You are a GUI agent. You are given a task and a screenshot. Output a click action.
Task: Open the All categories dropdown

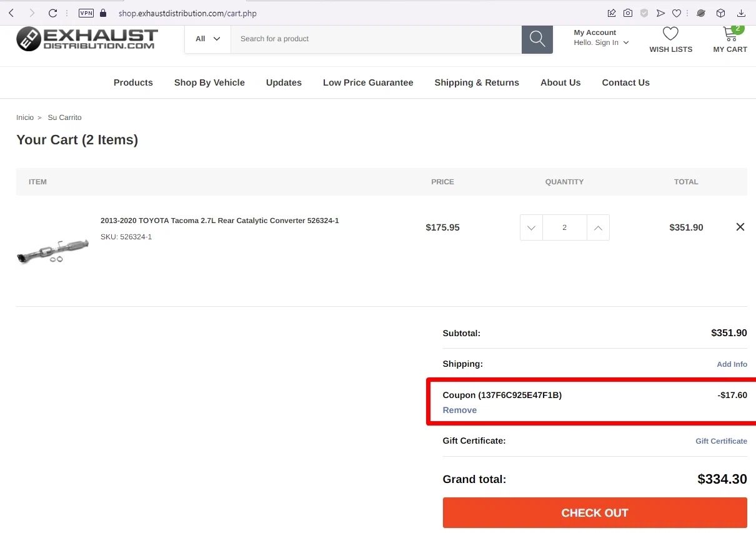point(207,39)
